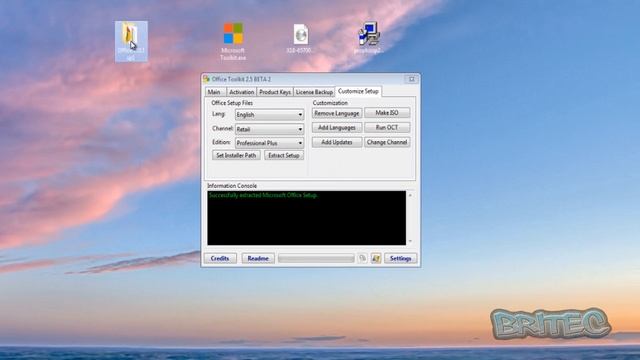The width and height of the screenshot is (640, 360).
Task: Expand the Lang dropdown showing English
Action: (x=269, y=115)
